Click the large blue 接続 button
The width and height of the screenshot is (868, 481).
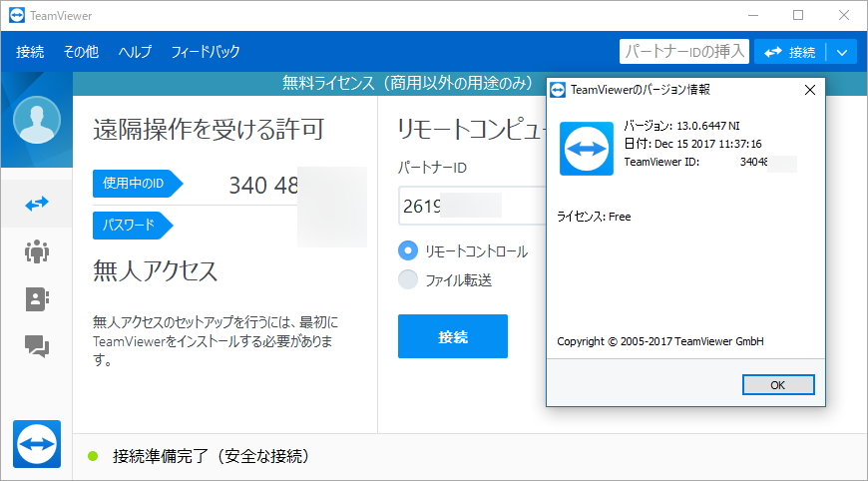tap(453, 336)
